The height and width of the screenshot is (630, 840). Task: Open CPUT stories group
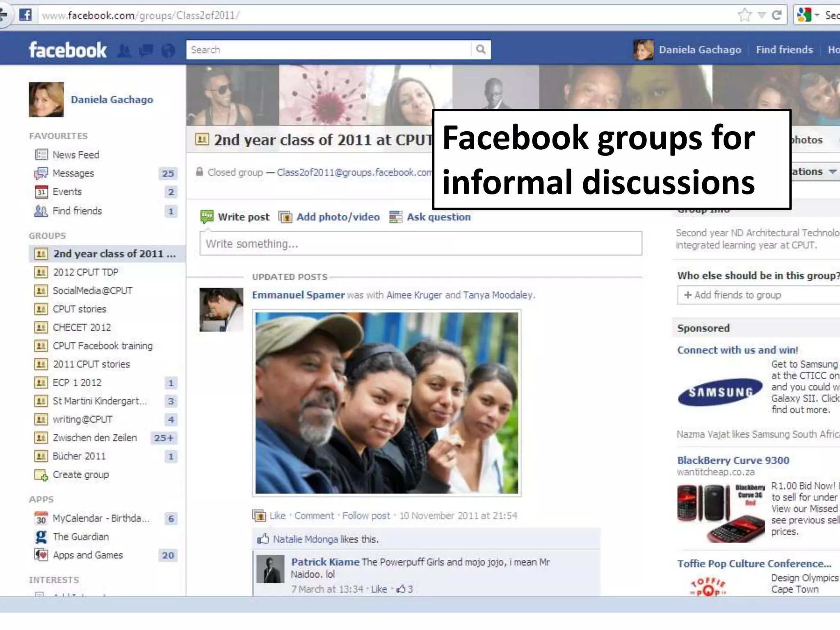[x=79, y=309]
